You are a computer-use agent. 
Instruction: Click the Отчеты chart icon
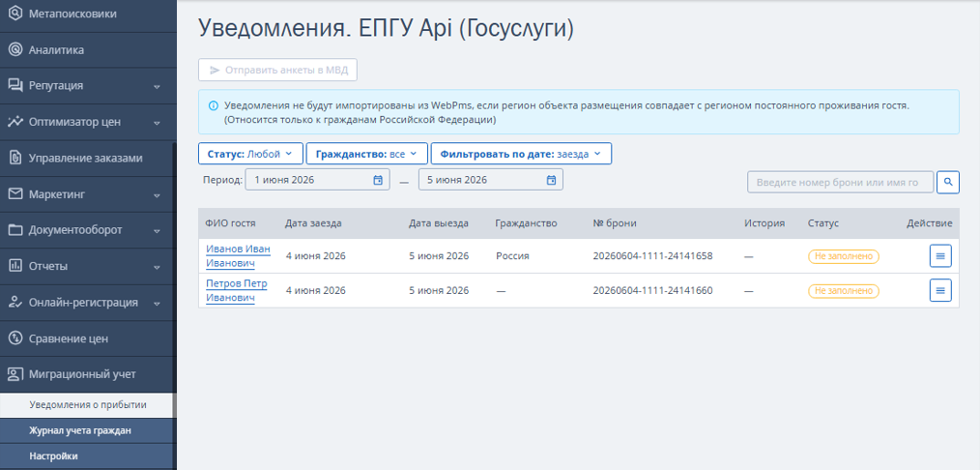click(x=15, y=266)
